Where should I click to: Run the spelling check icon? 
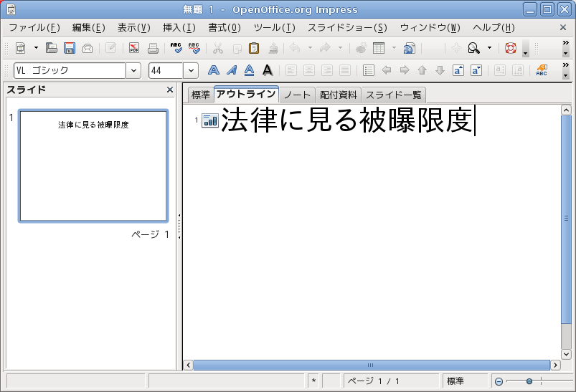pyautogui.click(x=176, y=49)
